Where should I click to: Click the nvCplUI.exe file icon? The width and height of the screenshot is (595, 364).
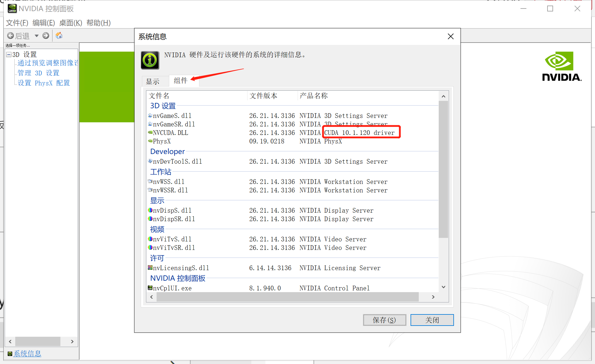coord(150,288)
